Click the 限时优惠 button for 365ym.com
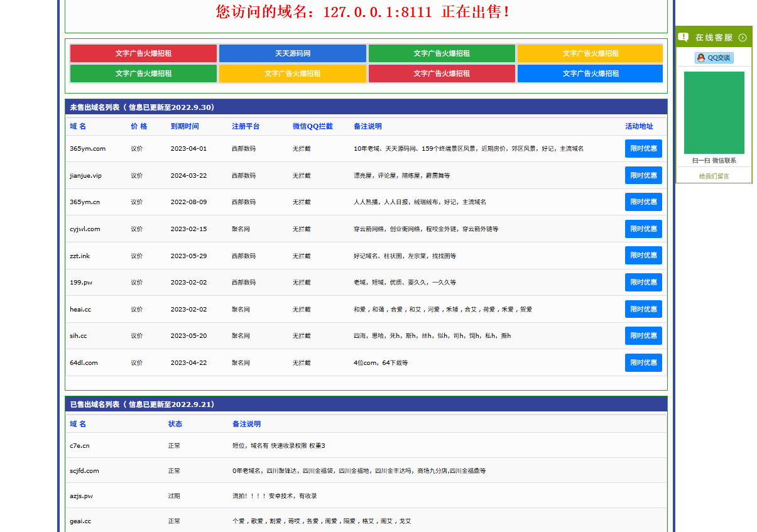The height and width of the screenshot is (532, 757). (643, 148)
